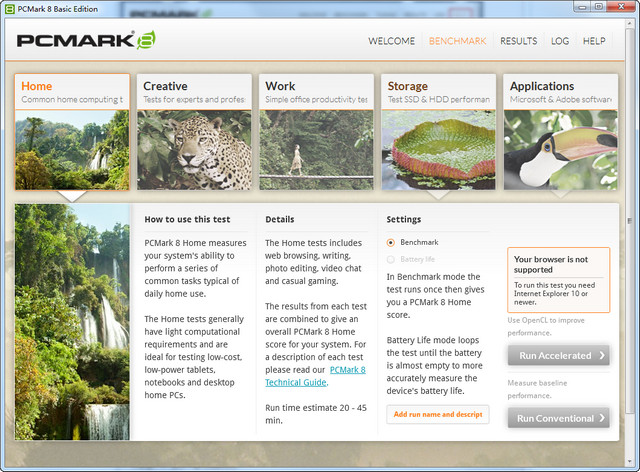Click Add run name and description field
The width and height of the screenshot is (640, 472).
coord(438,414)
